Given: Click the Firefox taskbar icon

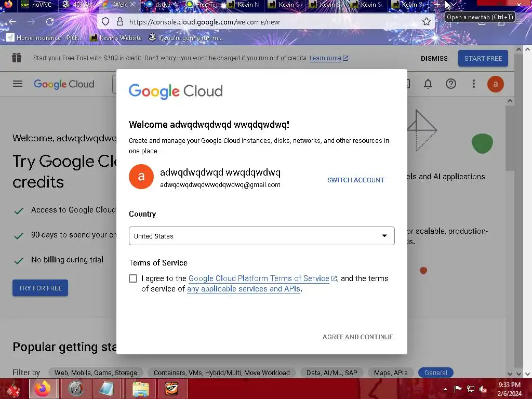Looking at the screenshot, I should 43,389.
